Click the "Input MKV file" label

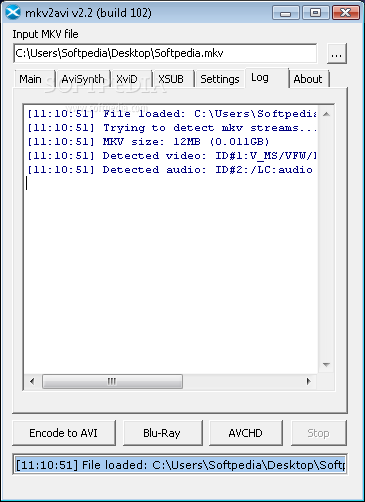[45, 34]
